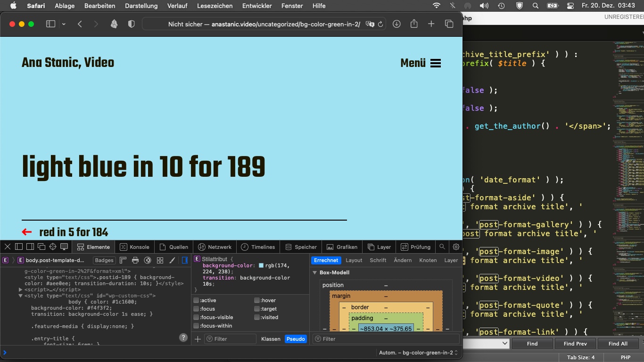Collapse the wp-custom-css style node
Screen dimensions: 644x362
[x=21, y=296]
